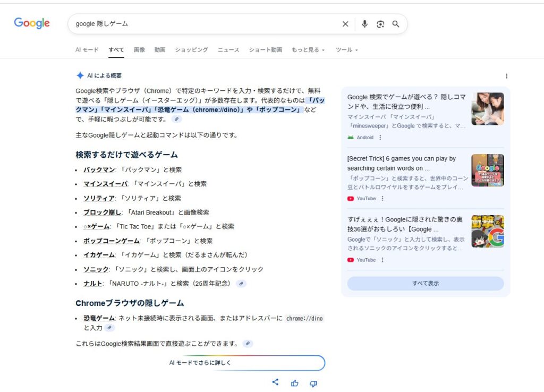Screen dimensions: 544x392
Task: Open the thumbnail for the 6 games video
Action: tap(487, 170)
